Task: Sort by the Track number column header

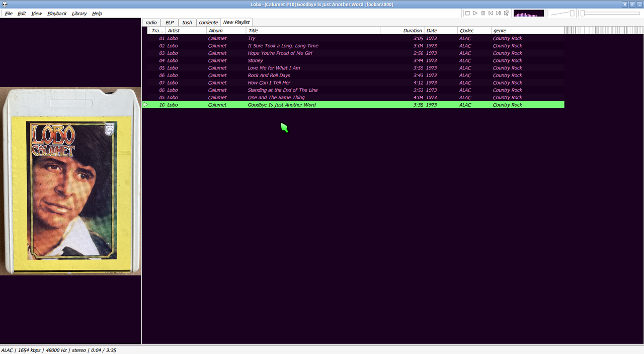Action: click(x=157, y=31)
